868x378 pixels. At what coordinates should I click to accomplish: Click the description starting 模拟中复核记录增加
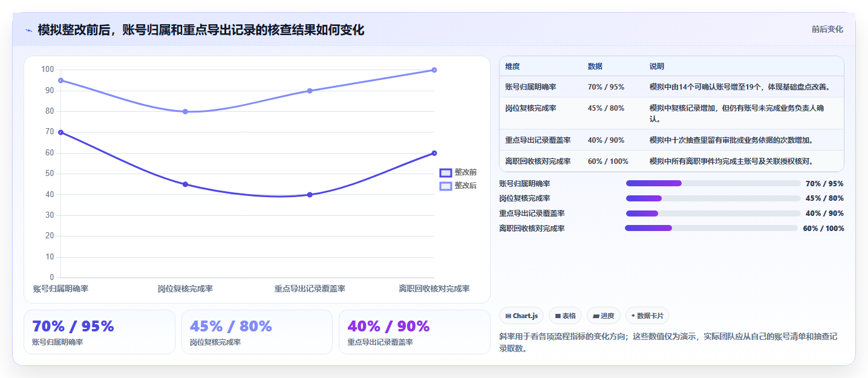tap(736, 114)
